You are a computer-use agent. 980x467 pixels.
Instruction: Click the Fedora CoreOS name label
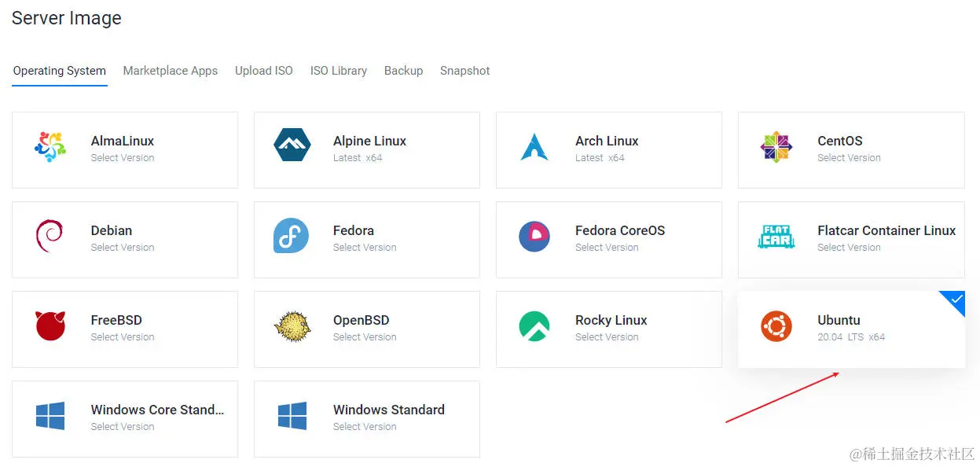(x=620, y=231)
